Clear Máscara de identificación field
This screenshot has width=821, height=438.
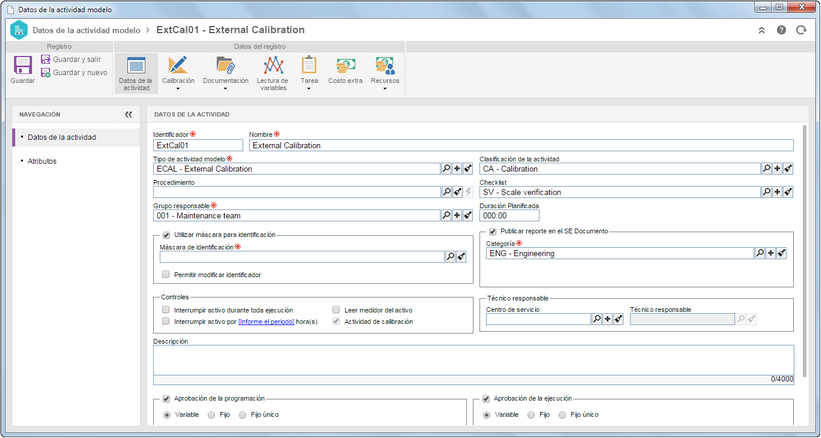pyautogui.click(x=461, y=257)
